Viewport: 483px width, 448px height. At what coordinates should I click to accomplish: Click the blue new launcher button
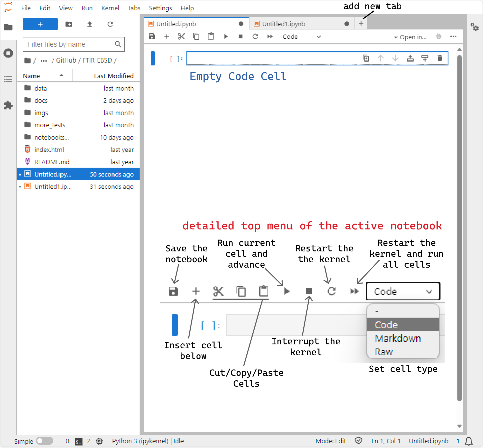tap(40, 24)
